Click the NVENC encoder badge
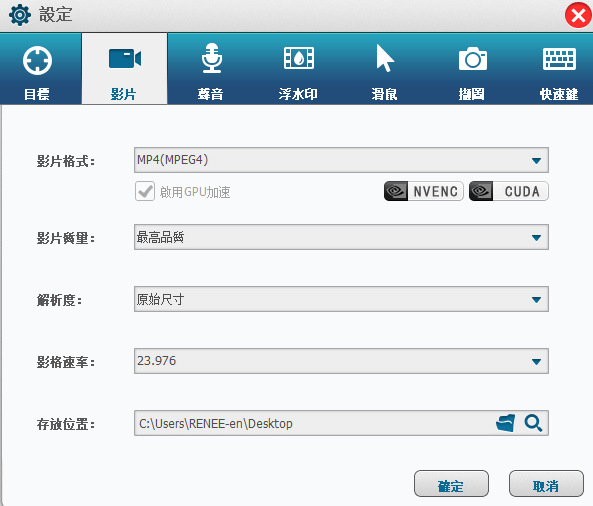Viewport: 593px width, 506px height. point(424,191)
